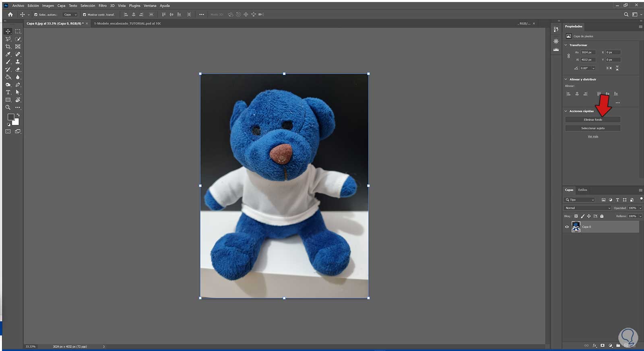
Task: Select the Capa 0 layer thumbnail
Action: click(576, 227)
